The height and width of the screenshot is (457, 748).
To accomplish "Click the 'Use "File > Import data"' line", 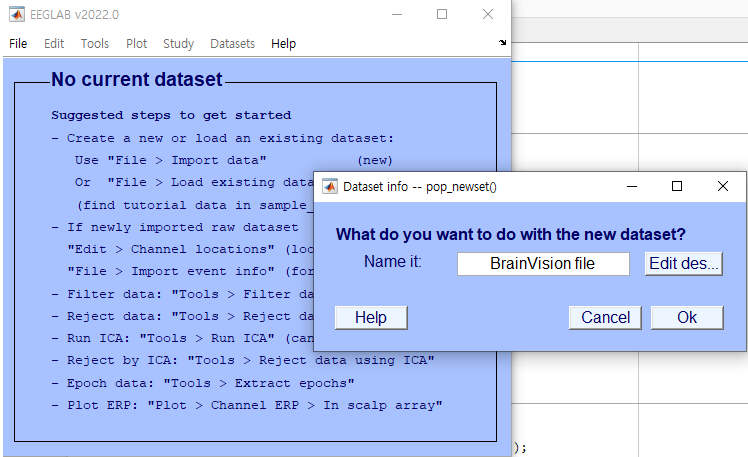I will (170, 160).
